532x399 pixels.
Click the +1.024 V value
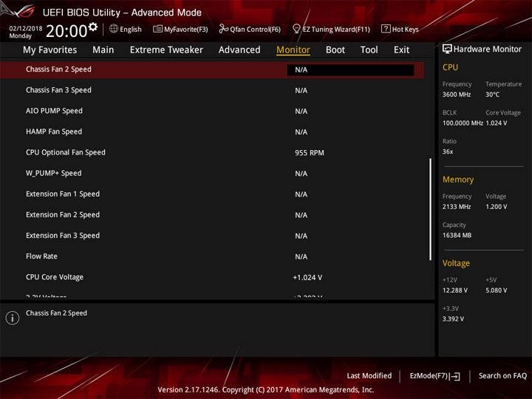tap(307, 278)
